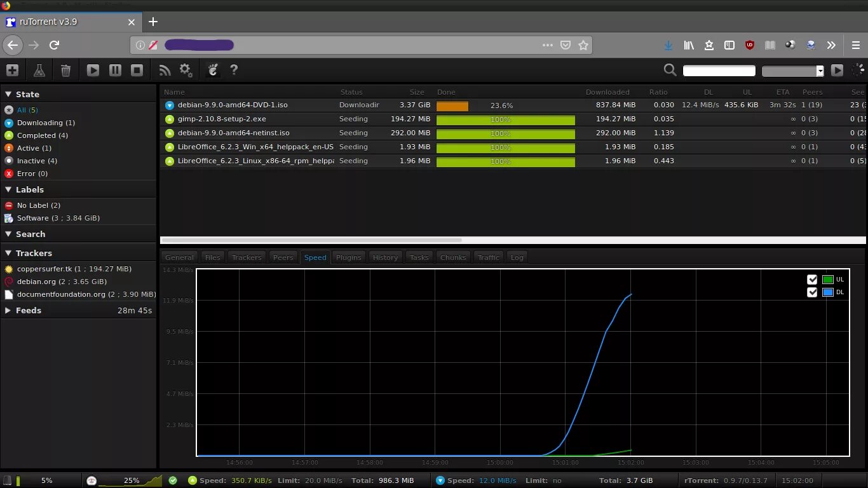Image resolution: width=868 pixels, height=488 pixels.
Task: Pause the selected torrent
Action: point(115,70)
